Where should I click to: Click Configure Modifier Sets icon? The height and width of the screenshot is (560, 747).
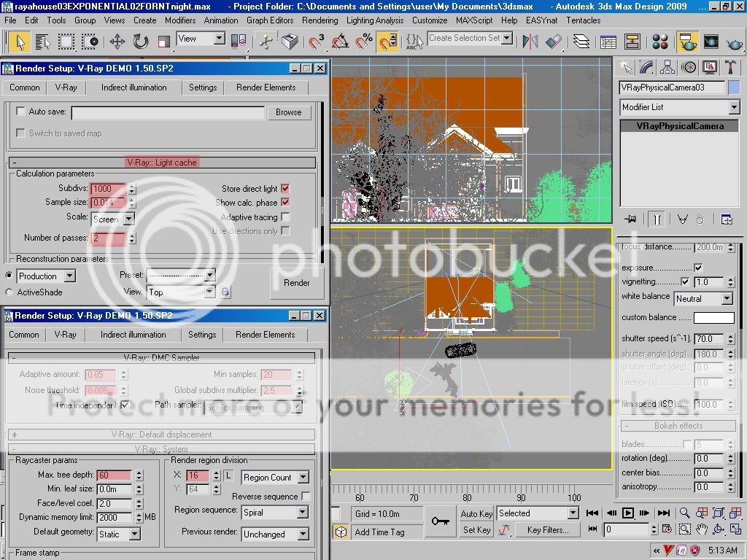pos(727,219)
